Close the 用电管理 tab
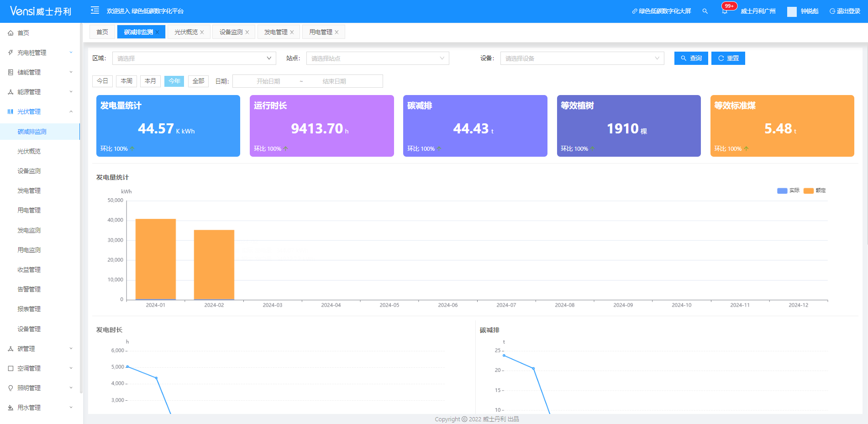Viewport: 868px width, 424px height. pyautogui.click(x=337, y=32)
